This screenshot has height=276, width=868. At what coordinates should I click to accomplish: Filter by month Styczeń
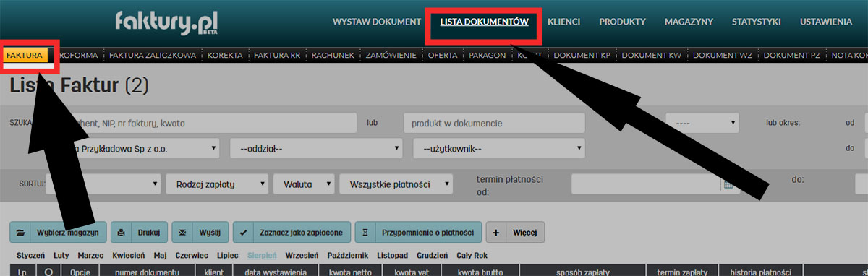pyautogui.click(x=30, y=256)
